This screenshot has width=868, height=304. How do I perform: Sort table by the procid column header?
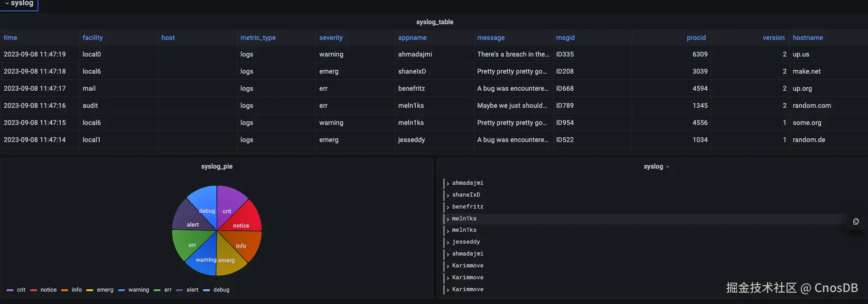click(696, 38)
